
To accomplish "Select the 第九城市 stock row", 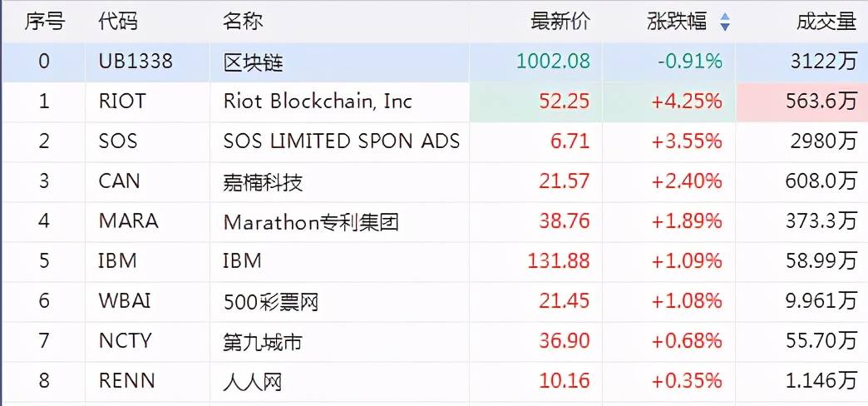I will tap(434, 342).
